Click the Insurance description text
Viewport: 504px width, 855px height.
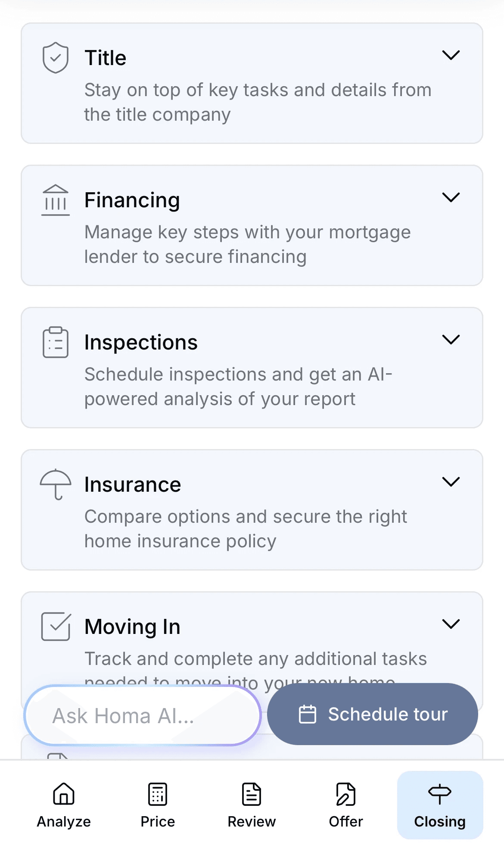246,529
